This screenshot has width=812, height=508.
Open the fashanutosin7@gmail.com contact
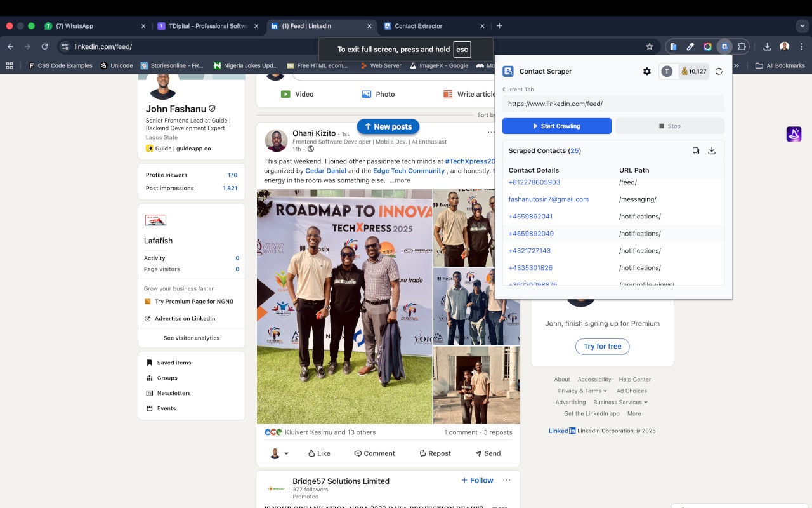(x=549, y=199)
